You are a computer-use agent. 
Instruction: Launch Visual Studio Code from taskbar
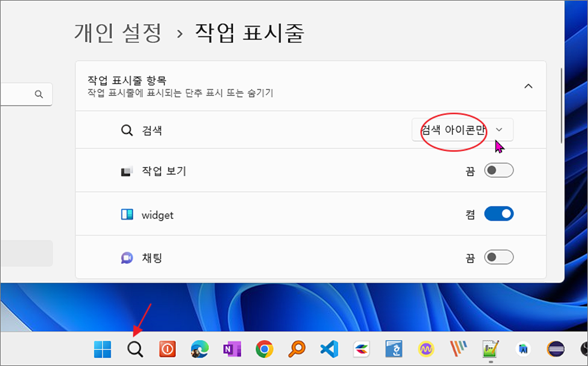(329, 350)
